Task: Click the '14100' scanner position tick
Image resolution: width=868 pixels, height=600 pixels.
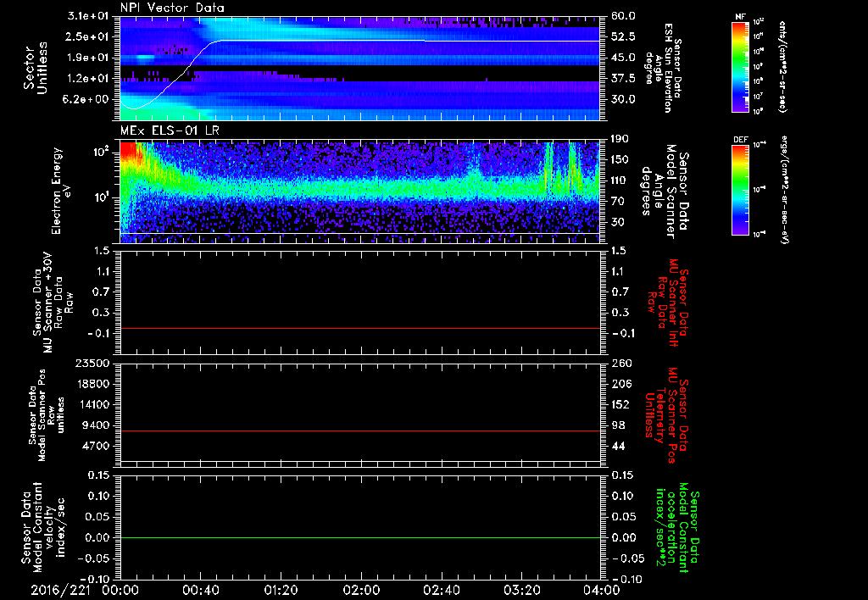Action: click(92, 404)
